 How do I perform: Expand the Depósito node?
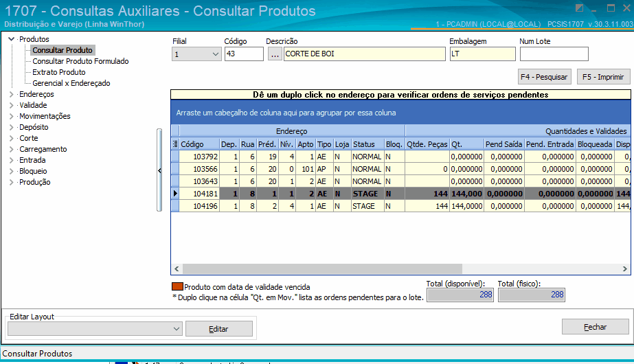(x=11, y=127)
